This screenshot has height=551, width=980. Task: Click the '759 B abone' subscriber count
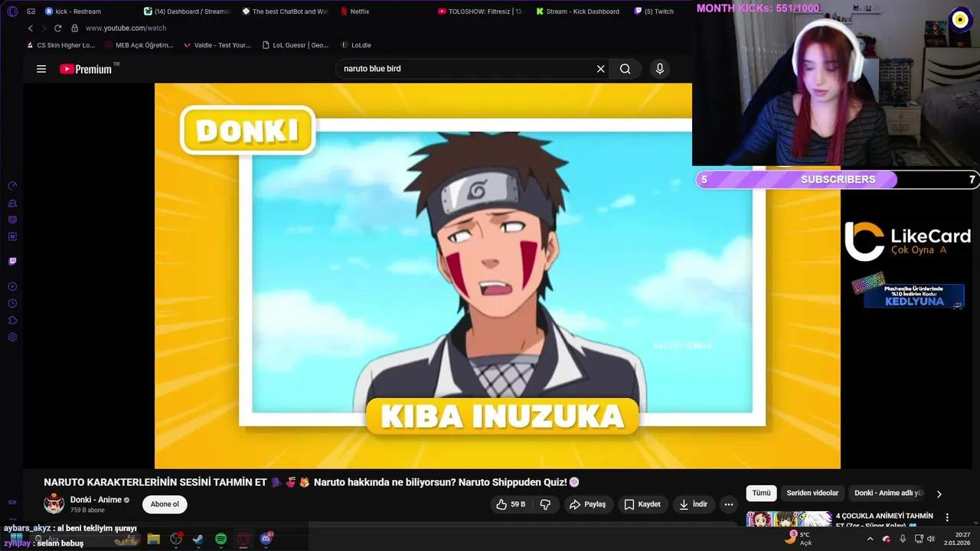[87, 510]
